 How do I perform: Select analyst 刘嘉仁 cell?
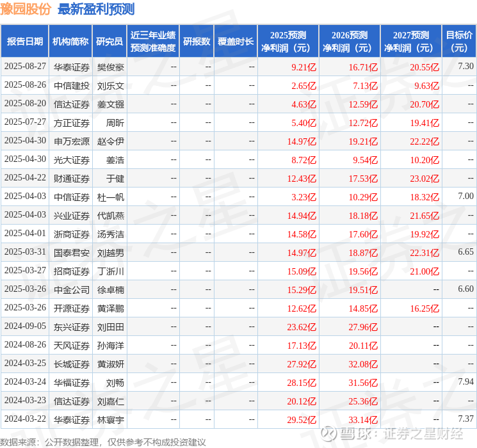110,401
